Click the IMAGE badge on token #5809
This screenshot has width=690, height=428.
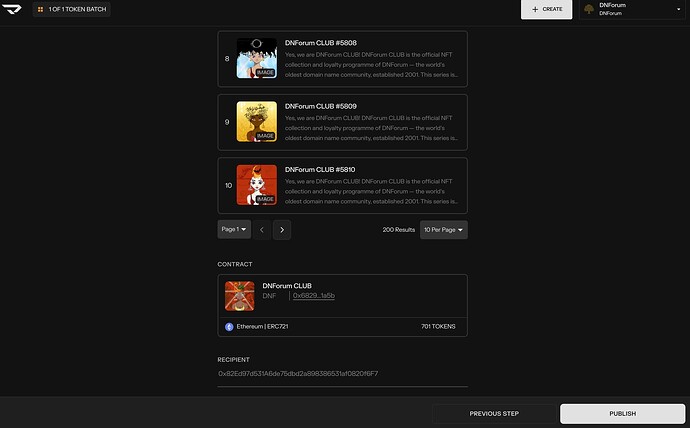[265, 136]
